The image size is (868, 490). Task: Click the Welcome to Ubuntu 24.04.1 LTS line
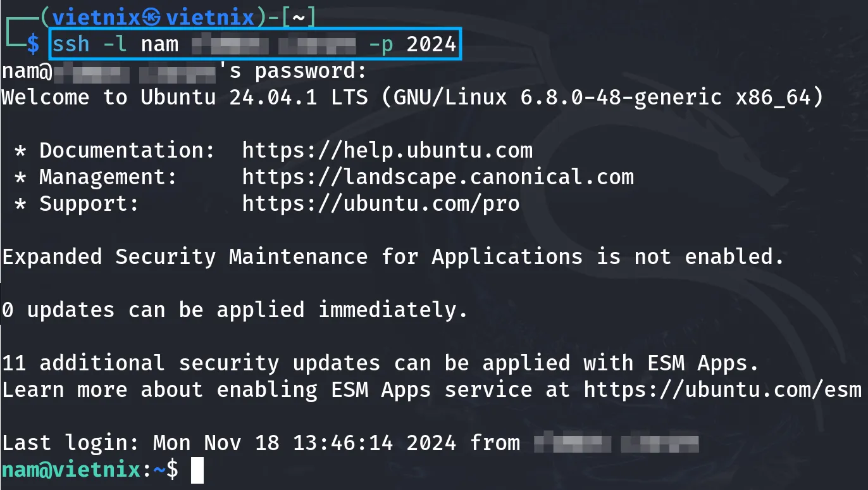coord(412,97)
